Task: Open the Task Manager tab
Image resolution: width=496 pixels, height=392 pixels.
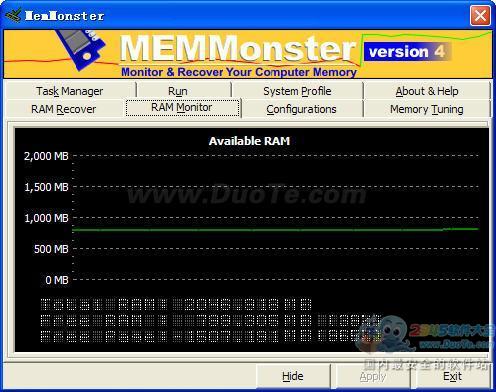Action: pos(70,91)
